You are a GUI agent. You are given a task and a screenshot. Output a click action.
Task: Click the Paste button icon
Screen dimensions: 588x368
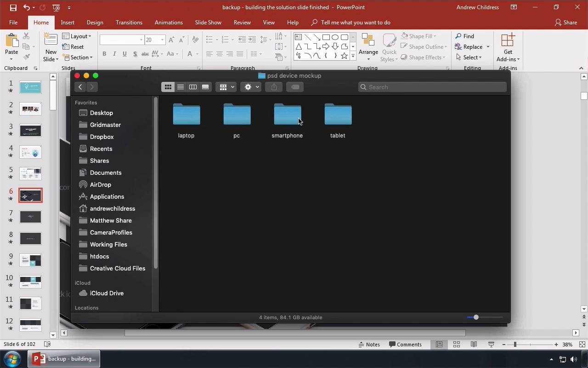(11, 40)
